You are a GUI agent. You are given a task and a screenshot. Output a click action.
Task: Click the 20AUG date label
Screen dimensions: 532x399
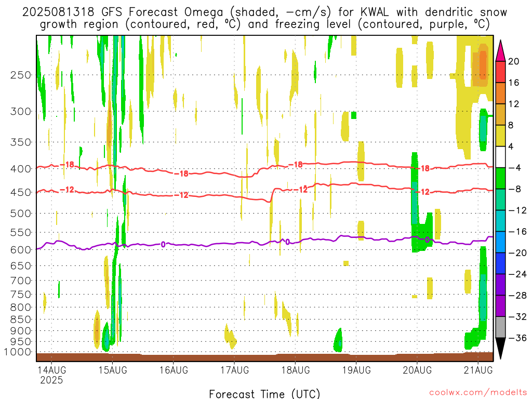(x=417, y=370)
